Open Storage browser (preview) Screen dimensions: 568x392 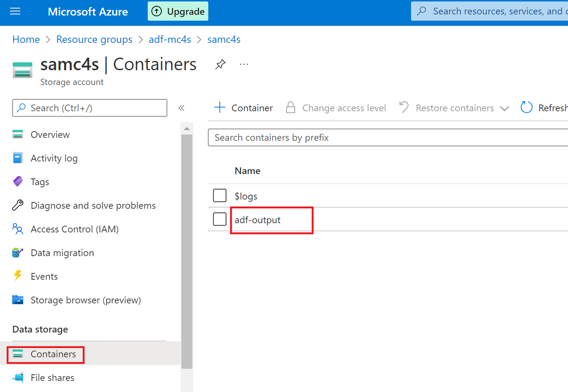pos(86,300)
